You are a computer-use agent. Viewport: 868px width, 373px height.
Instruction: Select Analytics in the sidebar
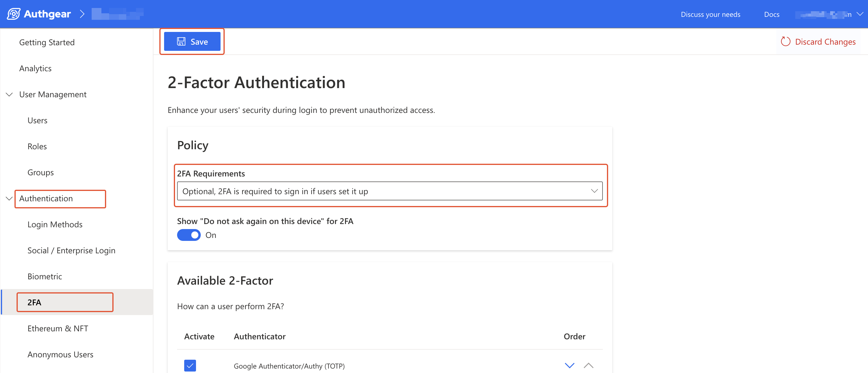pyautogui.click(x=35, y=68)
